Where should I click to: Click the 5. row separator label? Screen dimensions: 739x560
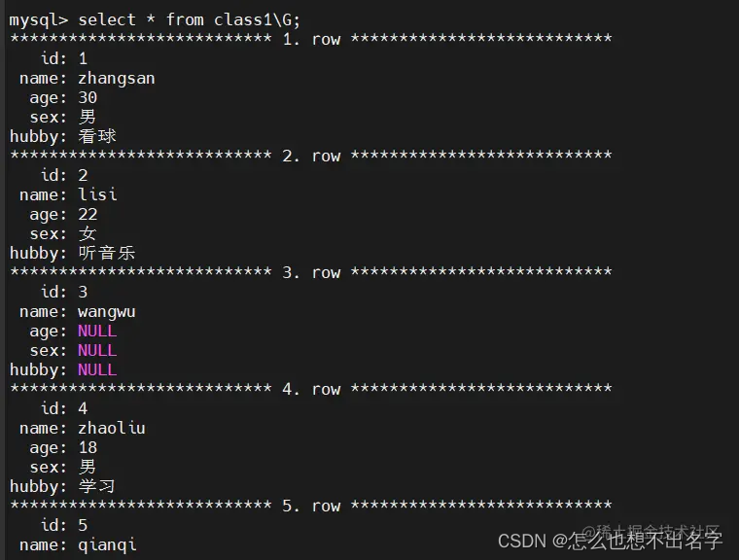coord(311,506)
